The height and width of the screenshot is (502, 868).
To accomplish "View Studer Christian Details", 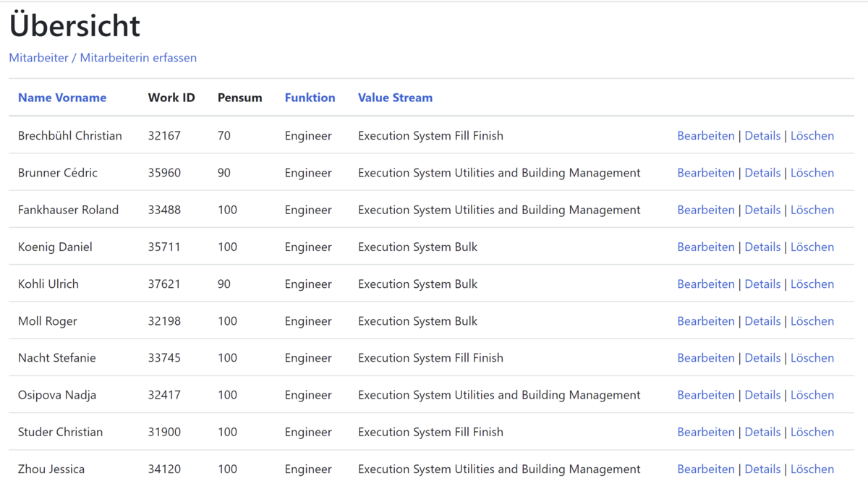I will 762,432.
